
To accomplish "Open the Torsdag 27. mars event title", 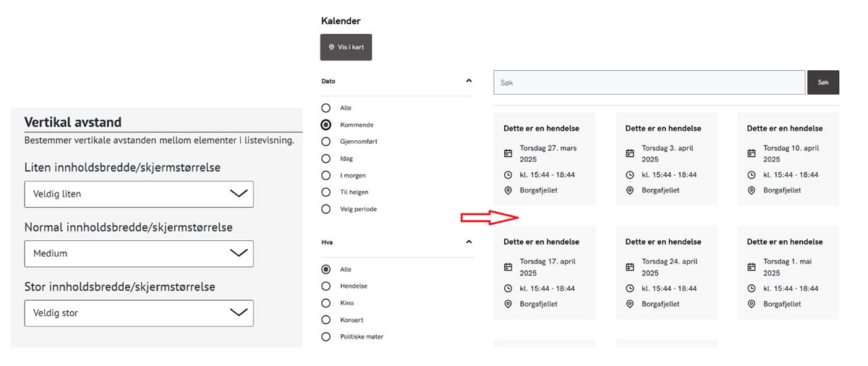I will (541, 129).
